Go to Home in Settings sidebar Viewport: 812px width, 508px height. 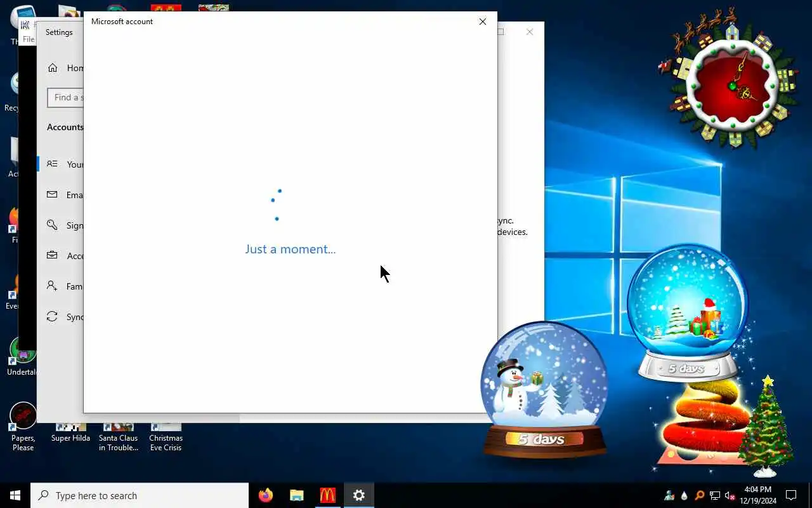[x=65, y=68]
